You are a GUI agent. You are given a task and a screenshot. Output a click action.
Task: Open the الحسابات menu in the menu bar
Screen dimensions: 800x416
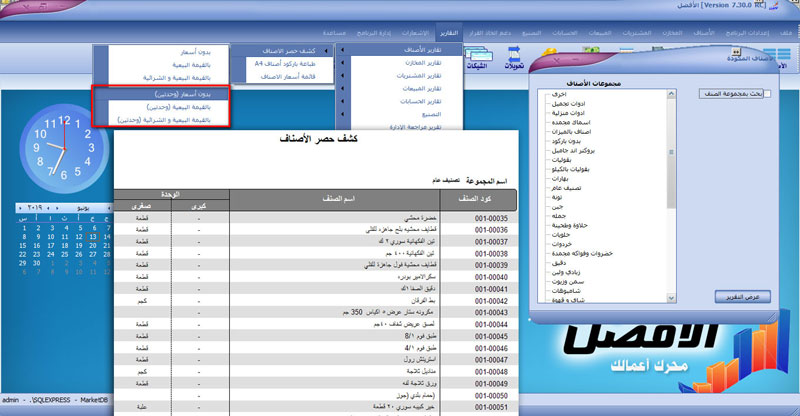tap(564, 33)
